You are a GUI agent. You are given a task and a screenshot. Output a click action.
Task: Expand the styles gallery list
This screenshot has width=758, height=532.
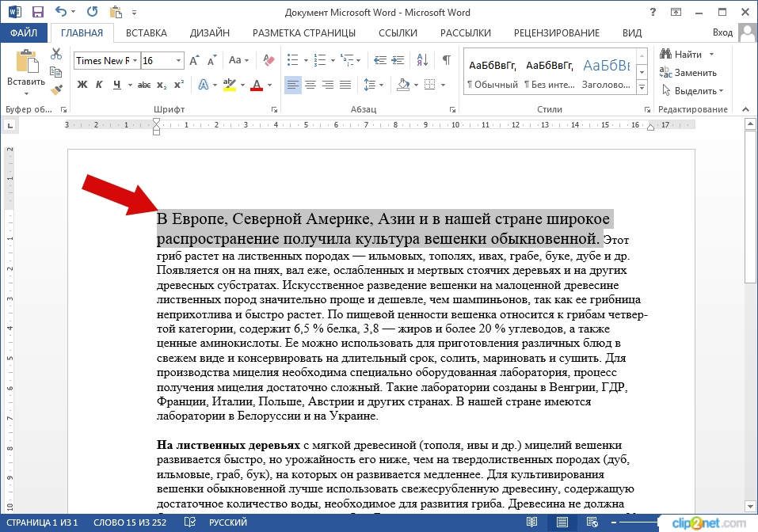(x=641, y=85)
